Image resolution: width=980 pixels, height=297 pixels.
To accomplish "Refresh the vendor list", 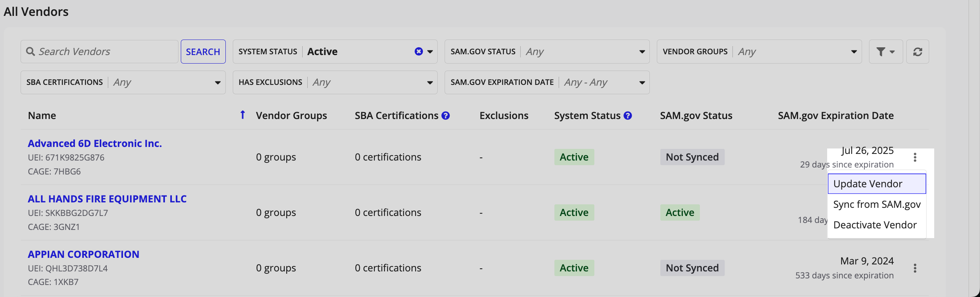I will 918,52.
